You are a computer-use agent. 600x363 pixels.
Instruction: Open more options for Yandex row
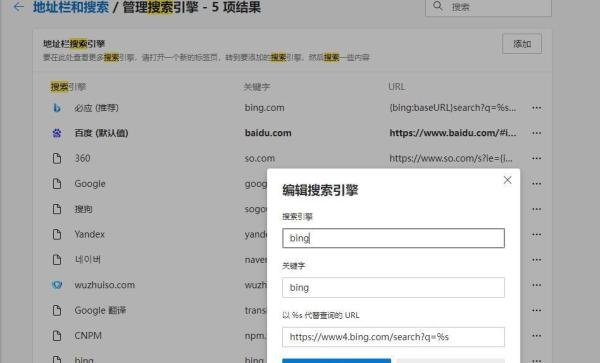pos(536,234)
